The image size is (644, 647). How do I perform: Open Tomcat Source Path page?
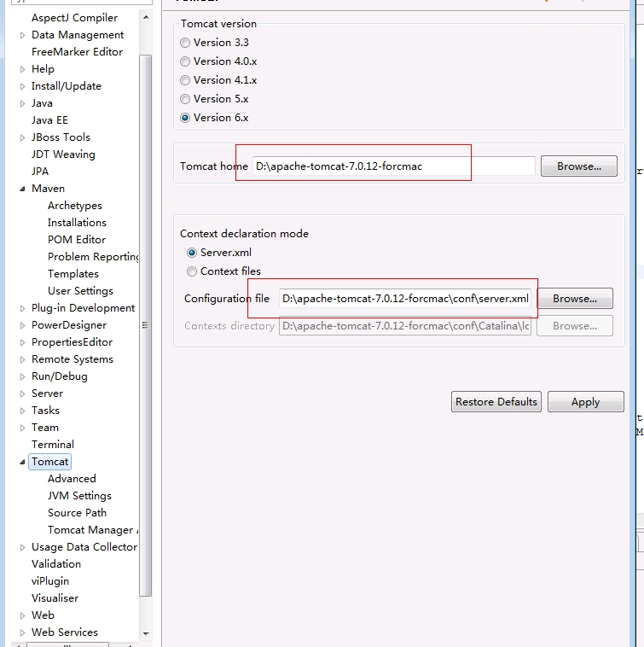(77, 513)
